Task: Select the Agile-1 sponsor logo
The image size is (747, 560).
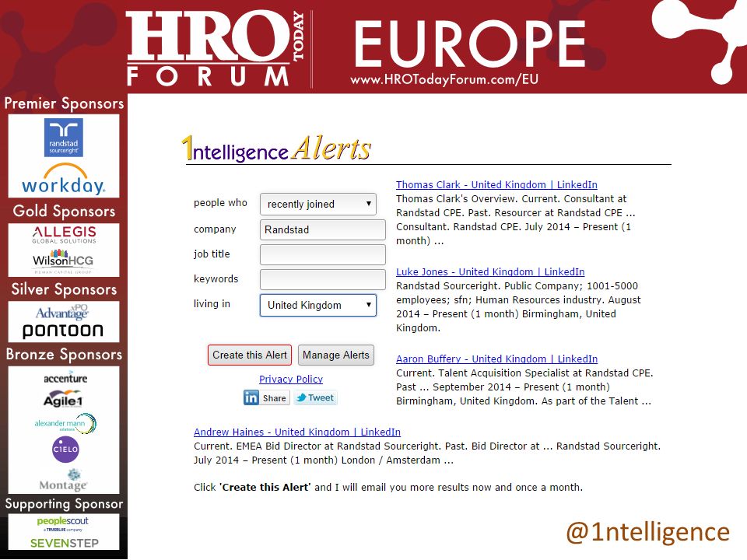Action: [x=63, y=400]
